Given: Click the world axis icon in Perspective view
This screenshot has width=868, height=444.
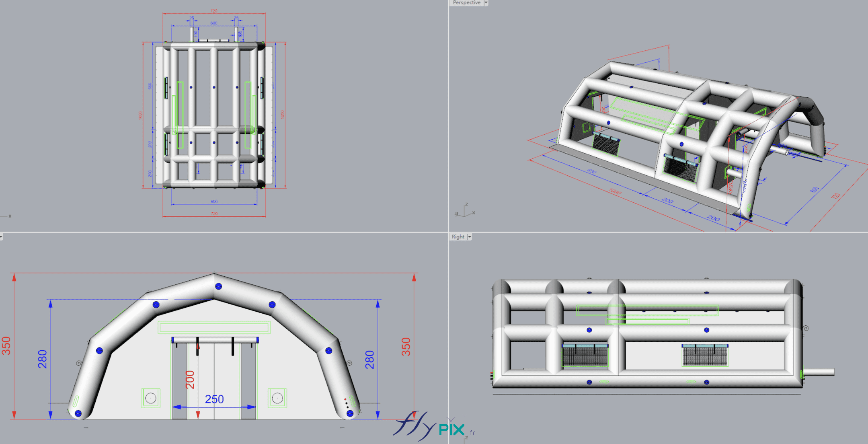Looking at the screenshot, I should point(465,211).
